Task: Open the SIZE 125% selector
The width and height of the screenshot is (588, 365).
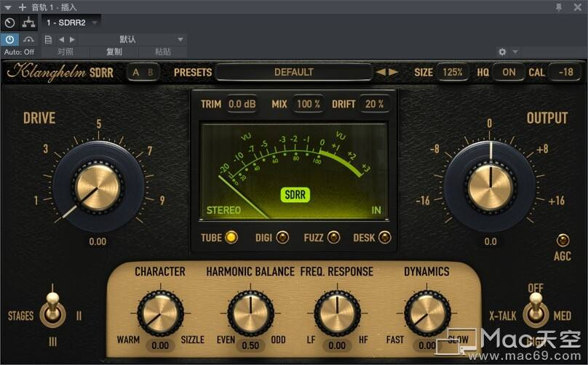Action: pos(453,72)
